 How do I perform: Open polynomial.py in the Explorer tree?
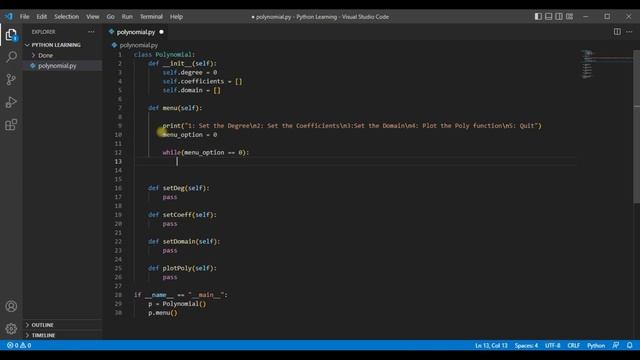click(x=57, y=66)
